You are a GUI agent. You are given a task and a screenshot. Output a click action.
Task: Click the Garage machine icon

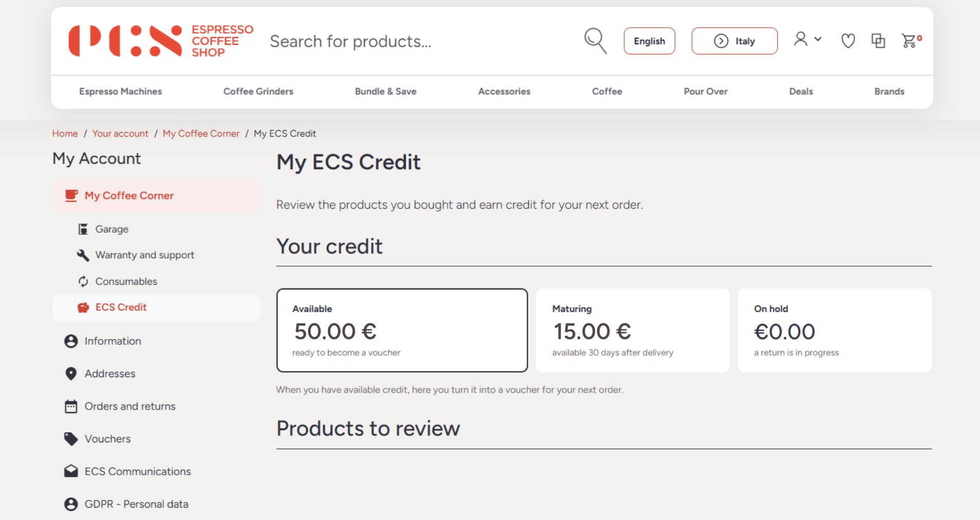pyautogui.click(x=83, y=229)
